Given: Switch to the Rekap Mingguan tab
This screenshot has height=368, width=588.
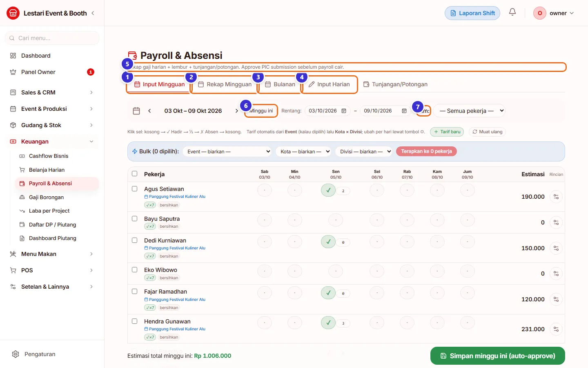Looking at the screenshot, I should coord(225,84).
